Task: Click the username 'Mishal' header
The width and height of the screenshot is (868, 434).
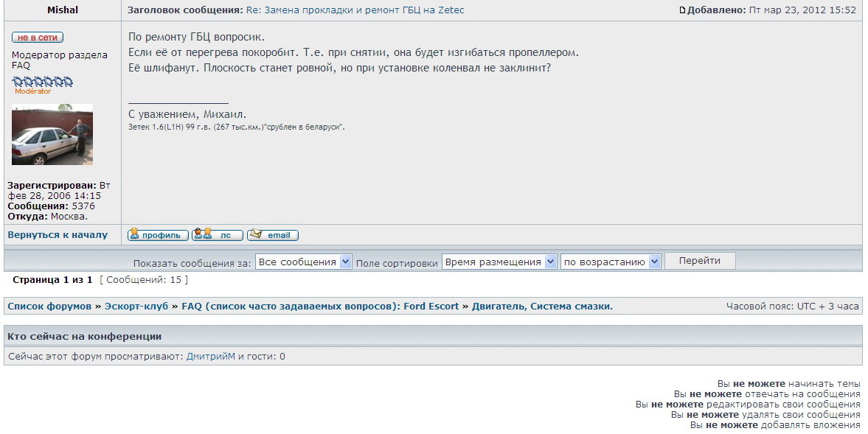Action: [x=63, y=10]
